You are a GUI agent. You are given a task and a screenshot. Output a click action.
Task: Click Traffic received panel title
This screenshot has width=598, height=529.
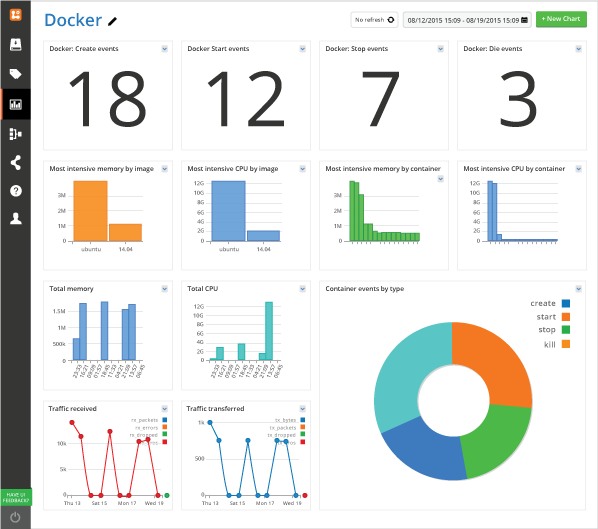pos(72,409)
